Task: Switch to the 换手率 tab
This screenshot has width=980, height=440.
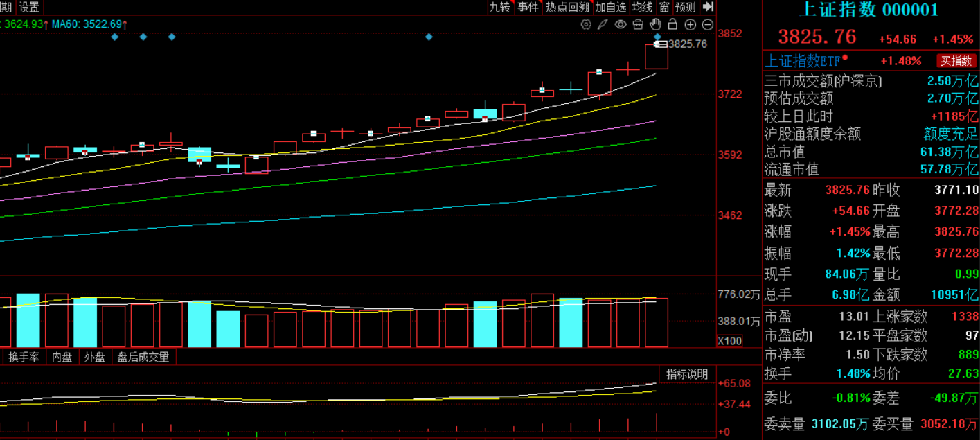Action: pos(24,358)
